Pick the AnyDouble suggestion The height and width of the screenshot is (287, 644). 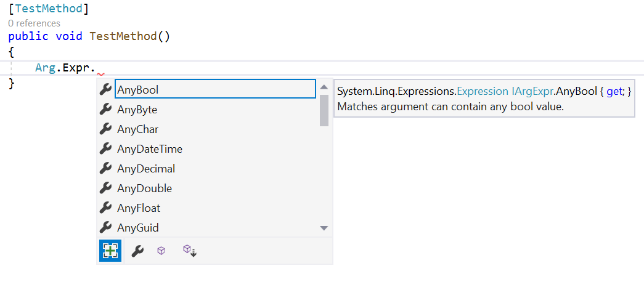(x=144, y=188)
